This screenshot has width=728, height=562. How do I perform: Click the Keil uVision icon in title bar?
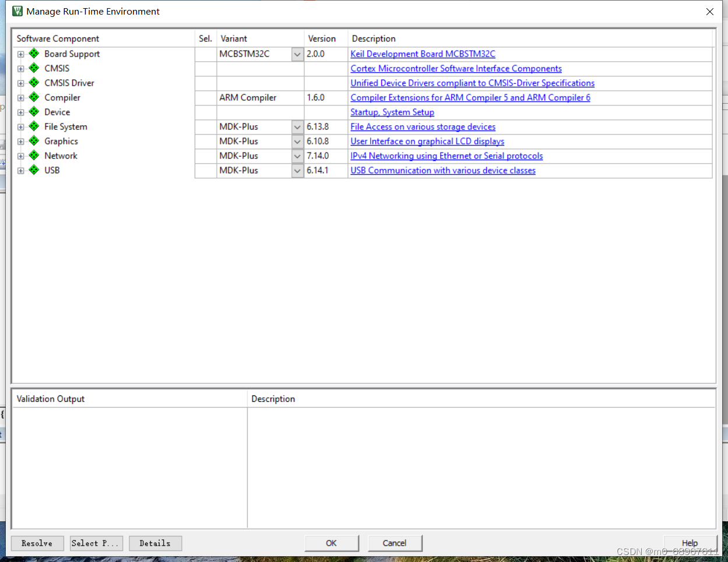click(x=17, y=11)
